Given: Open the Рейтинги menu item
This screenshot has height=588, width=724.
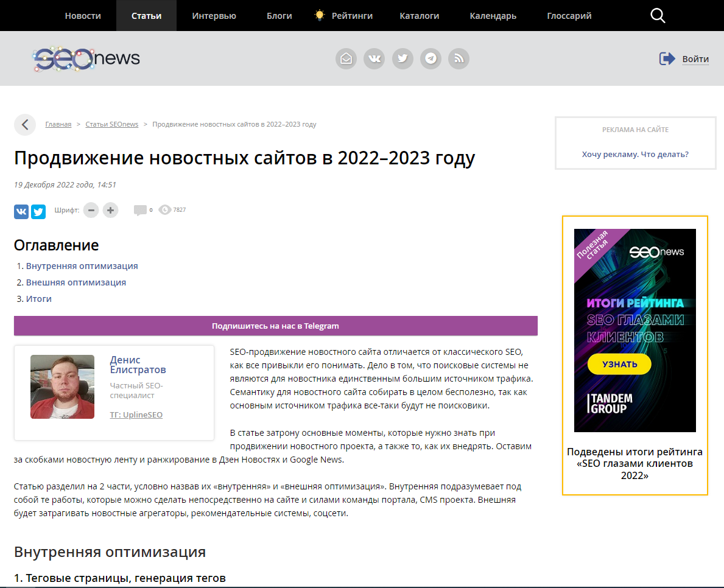Looking at the screenshot, I should [x=352, y=16].
